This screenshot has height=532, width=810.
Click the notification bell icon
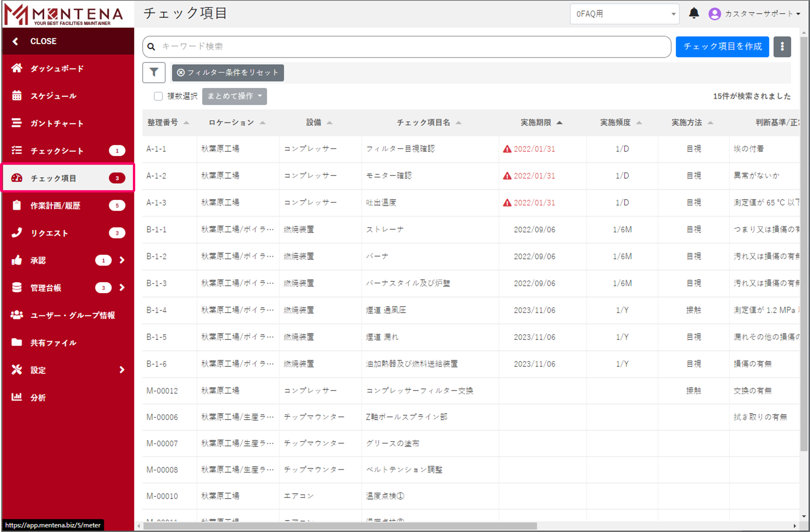tap(694, 13)
